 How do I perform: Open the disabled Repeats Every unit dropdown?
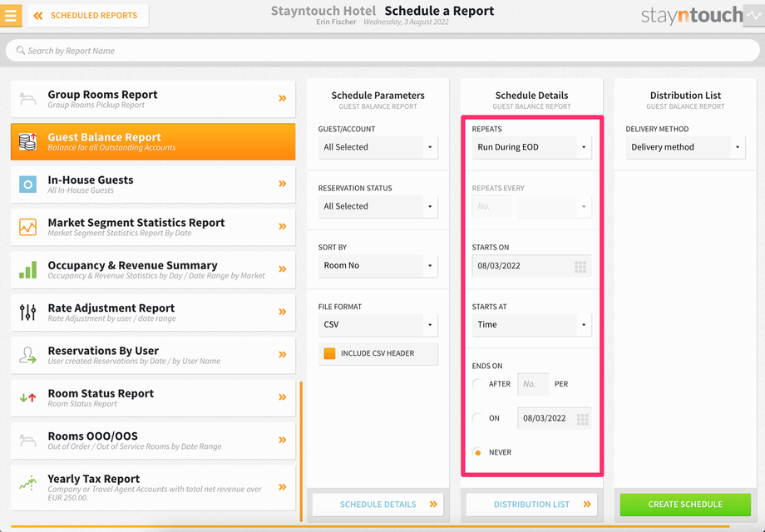click(x=555, y=207)
